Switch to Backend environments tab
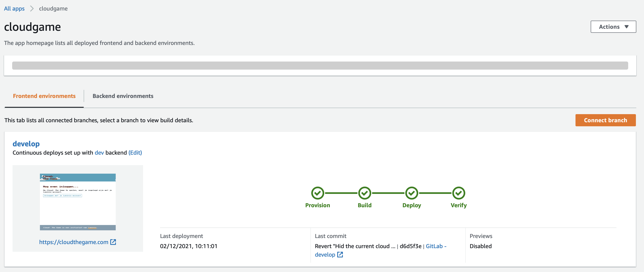 point(123,96)
